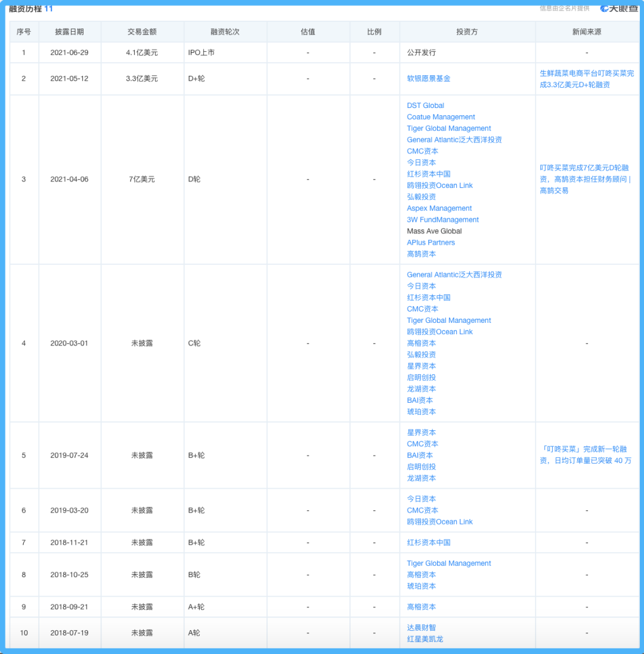Click 高榕资本 in the B轮 row
Screen dimensions: 644x654
(x=422, y=575)
